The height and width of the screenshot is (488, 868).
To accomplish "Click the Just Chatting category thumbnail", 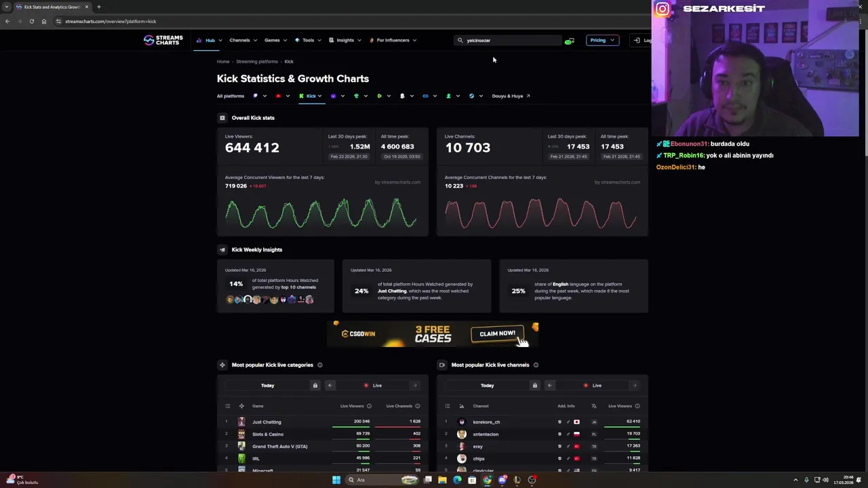I will click(x=241, y=422).
